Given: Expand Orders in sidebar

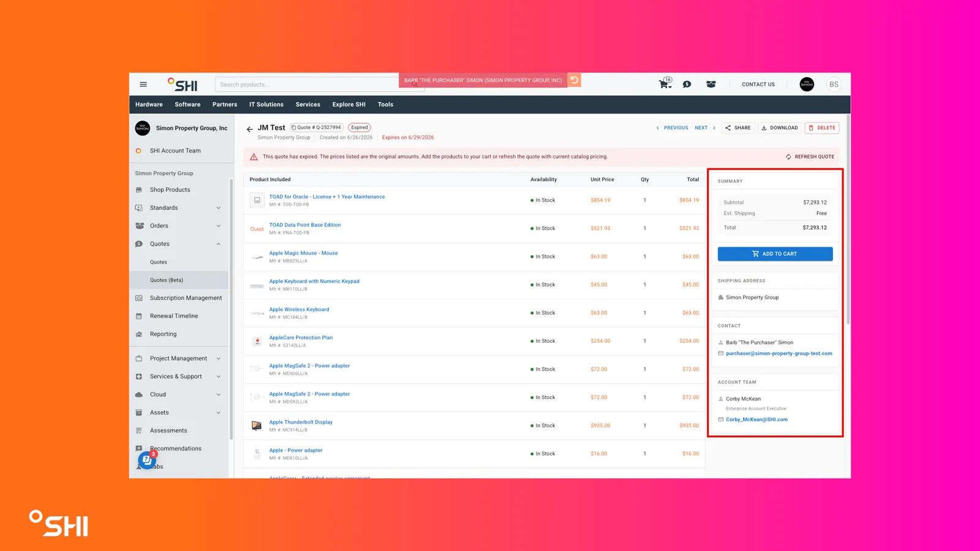Looking at the screenshot, I should [x=218, y=226].
